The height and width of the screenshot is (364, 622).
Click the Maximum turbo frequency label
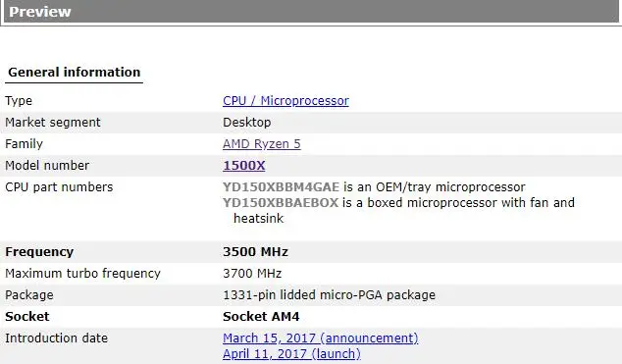pyautogui.click(x=83, y=274)
